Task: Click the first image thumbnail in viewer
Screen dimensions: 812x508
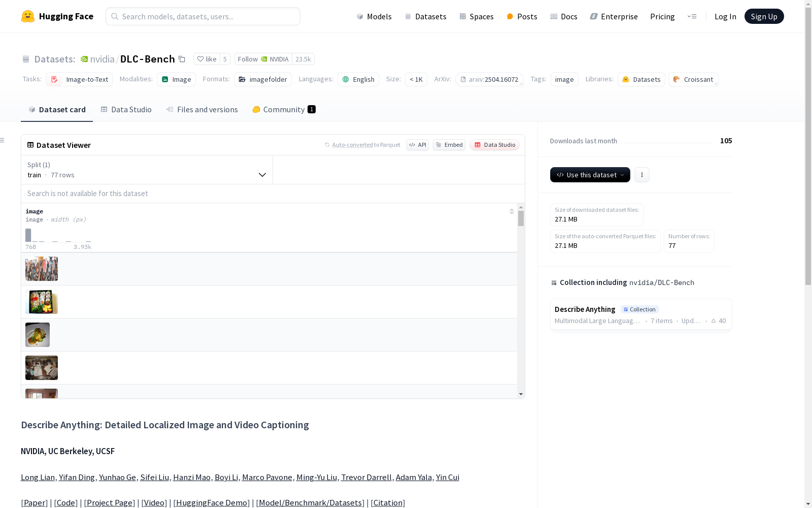Action: [42, 269]
